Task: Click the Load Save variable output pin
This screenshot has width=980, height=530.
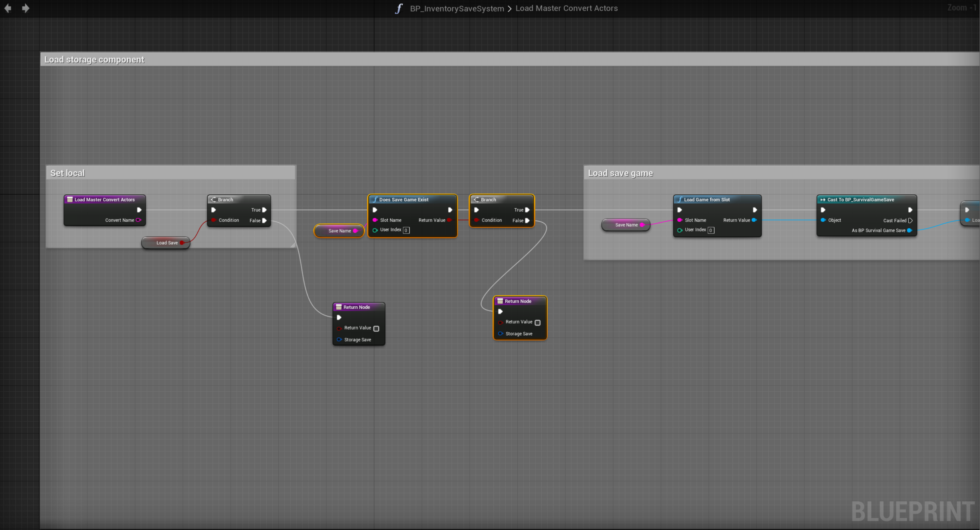Action: click(182, 243)
